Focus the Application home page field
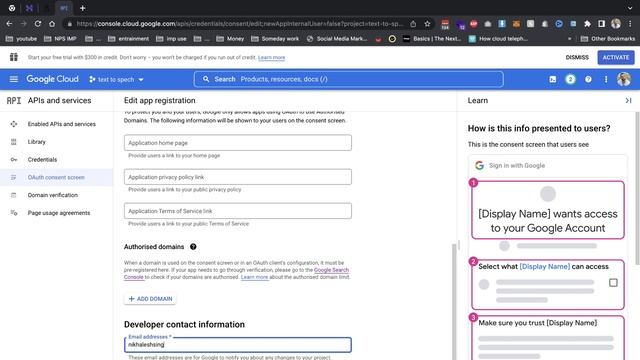640x360 pixels. [238, 143]
